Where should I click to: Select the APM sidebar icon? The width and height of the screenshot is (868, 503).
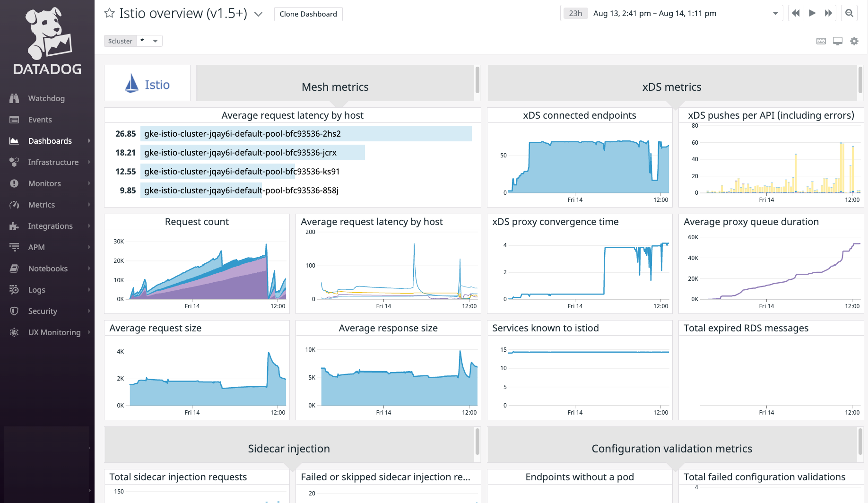coord(15,247)
